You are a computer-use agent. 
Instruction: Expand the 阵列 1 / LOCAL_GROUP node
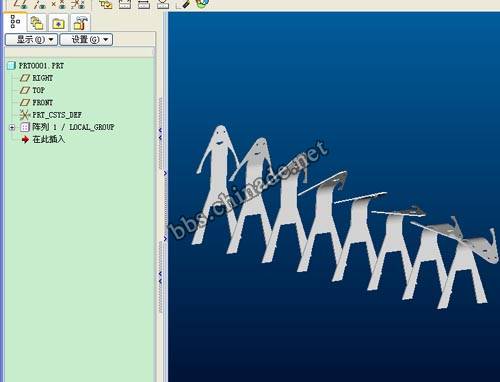(12, 127)
